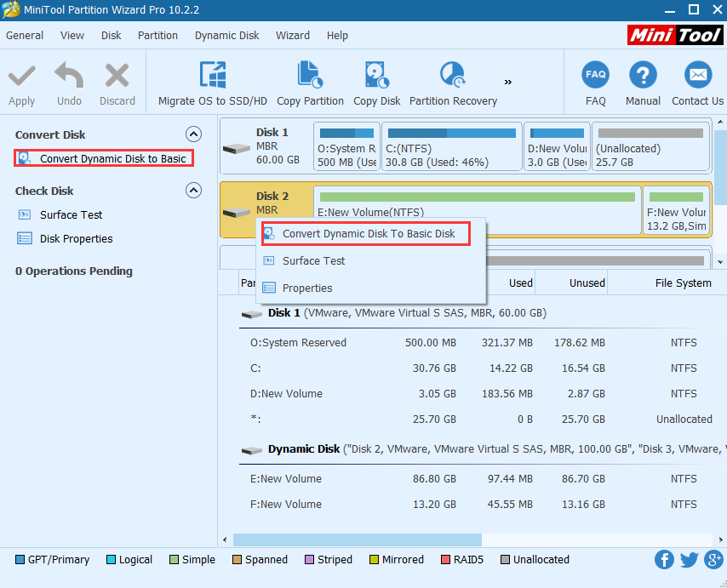
Task: Click Surface Test in the sidebar
Action: point(71,215)
